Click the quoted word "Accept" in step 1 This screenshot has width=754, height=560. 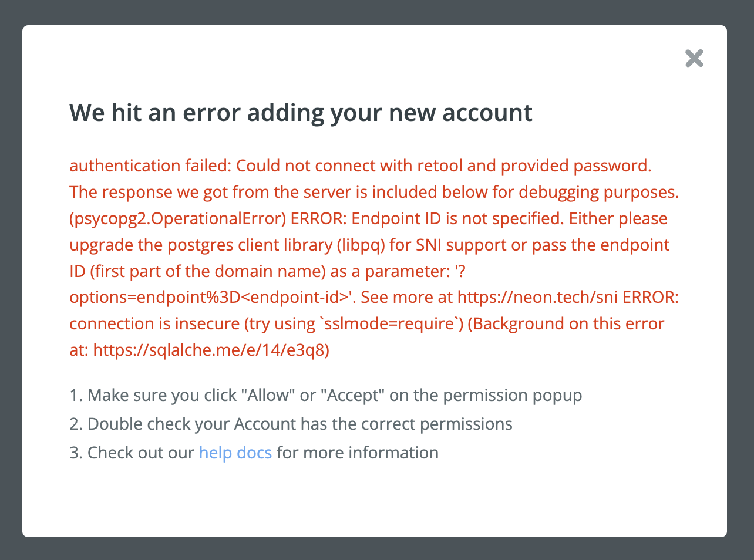coord(352,395)
